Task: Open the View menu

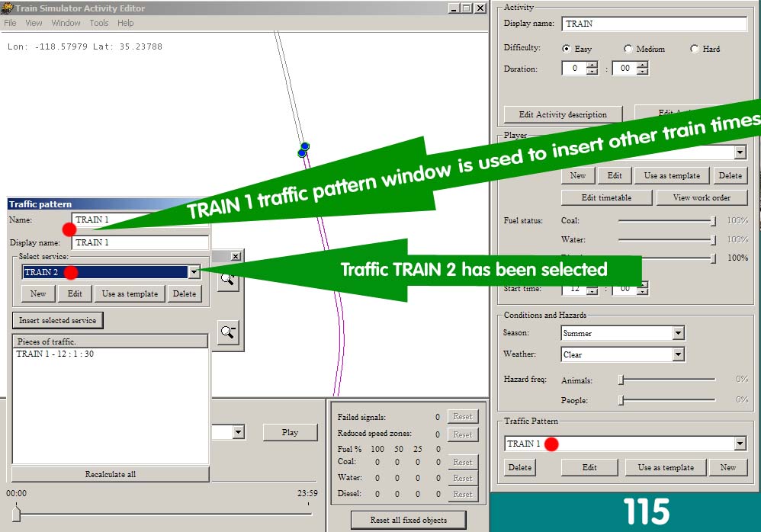Action: pyautogui.click(x=34, y=23)
